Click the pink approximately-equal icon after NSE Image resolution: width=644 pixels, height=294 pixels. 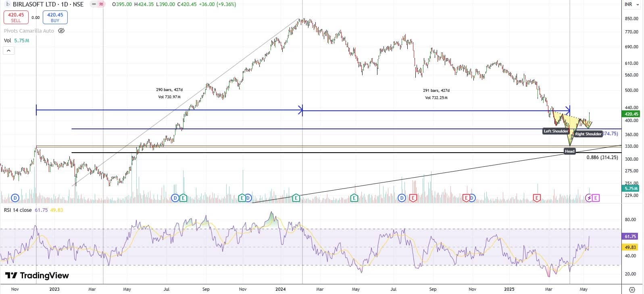point(101,4)
